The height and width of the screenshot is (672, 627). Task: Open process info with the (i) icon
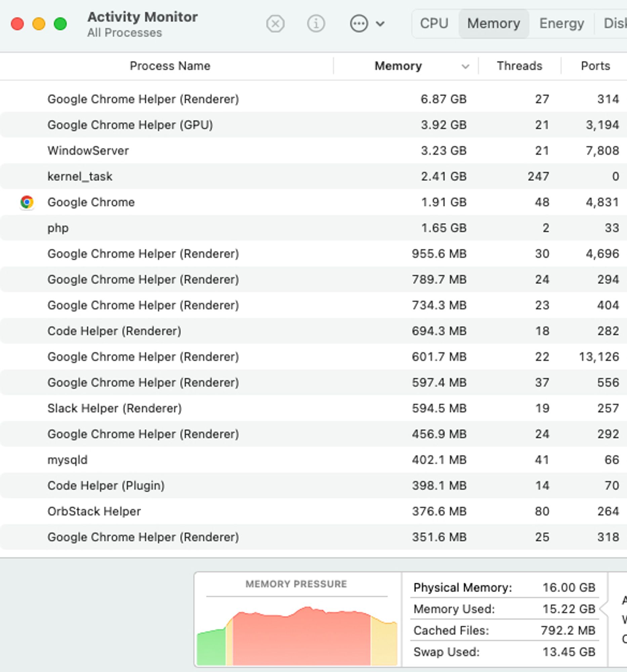click(316, 24)
